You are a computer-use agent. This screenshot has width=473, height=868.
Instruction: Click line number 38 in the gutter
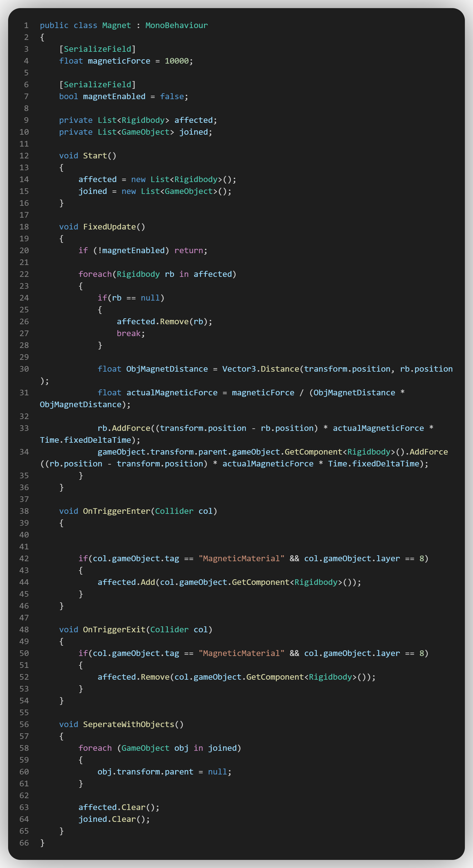click(x=24, y=511)
